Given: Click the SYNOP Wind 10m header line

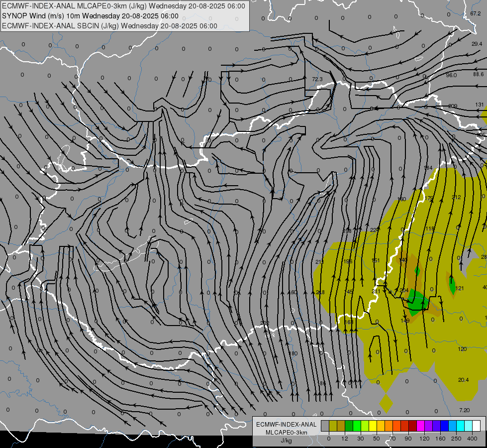Looking at the screenshot, I should pos(90,16).
